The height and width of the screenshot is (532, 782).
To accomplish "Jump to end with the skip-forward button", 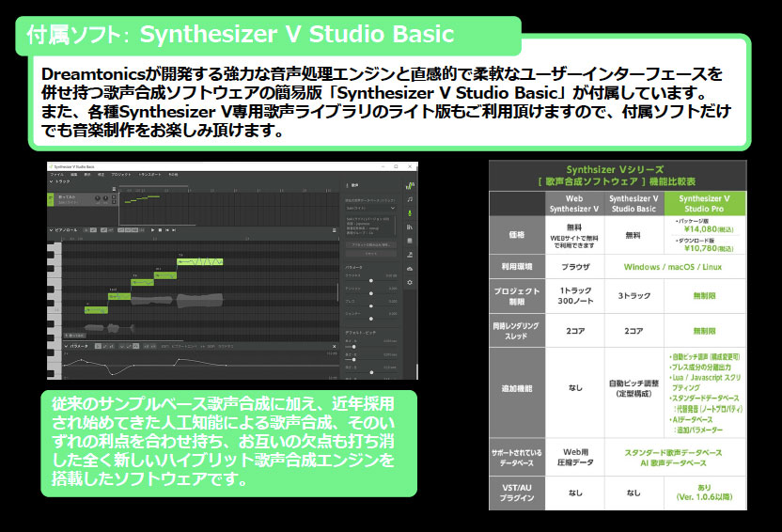I will [175, 230].
